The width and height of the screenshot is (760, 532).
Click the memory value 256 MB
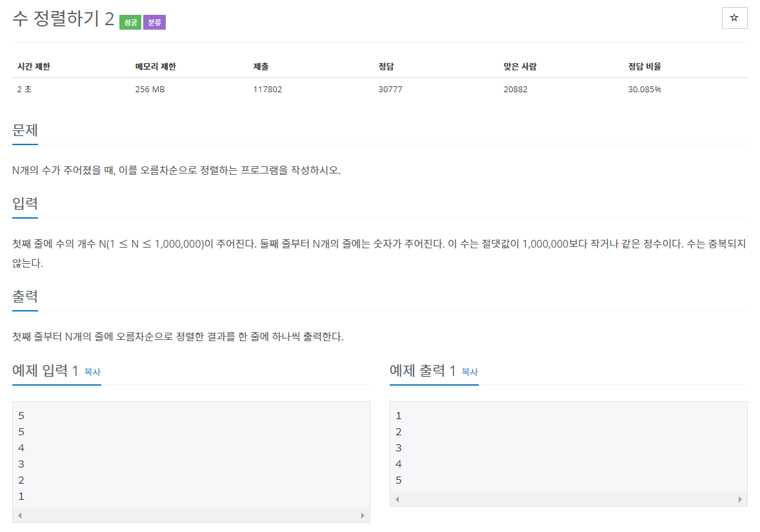pos(150,89)
